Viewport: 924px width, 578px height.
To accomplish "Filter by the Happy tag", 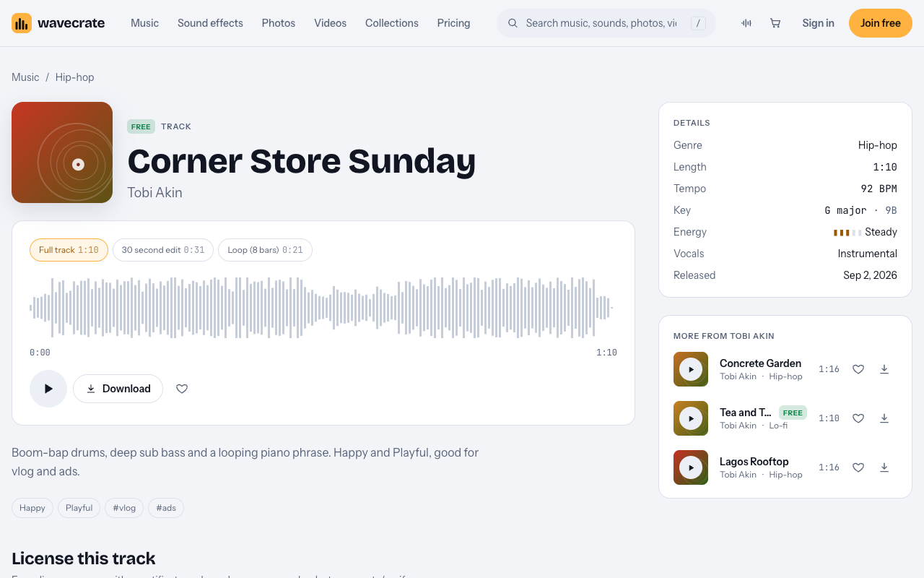I will (x=32, y=508).
